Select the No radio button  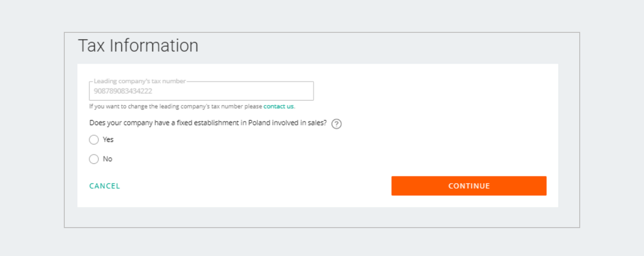(x=94, y=159)
